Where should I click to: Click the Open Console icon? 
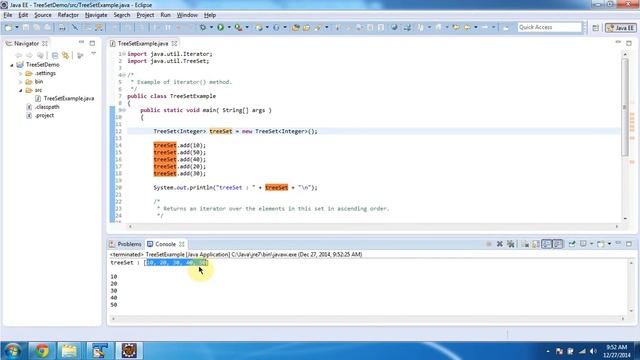click(601, 244)
